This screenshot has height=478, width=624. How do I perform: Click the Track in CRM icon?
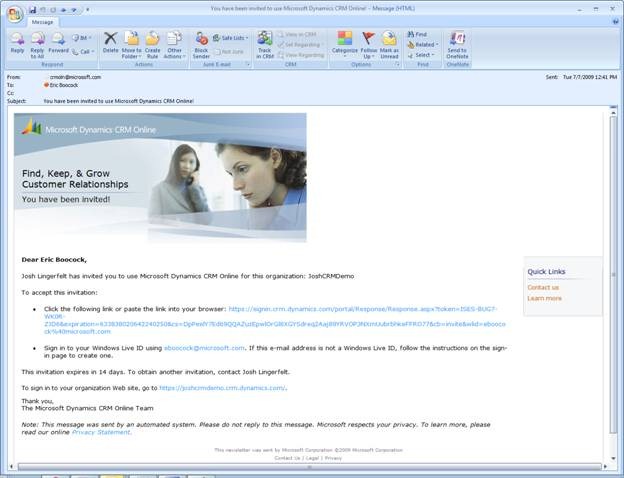point(264,41)
